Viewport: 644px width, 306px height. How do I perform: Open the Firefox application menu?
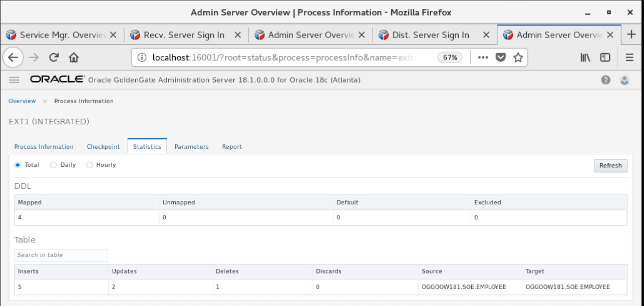[x=630, y=57]
